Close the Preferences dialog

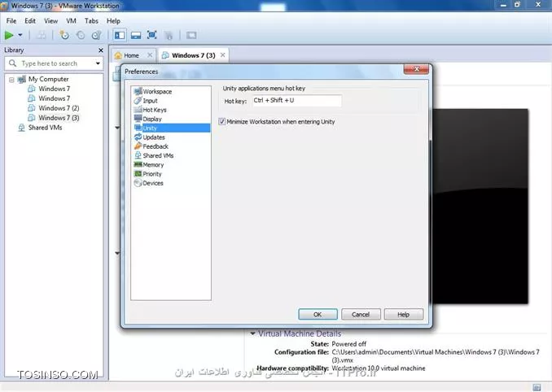point(416,69)
